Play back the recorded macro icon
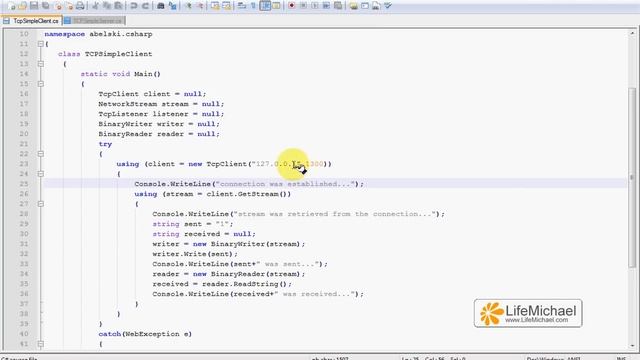This screenshot has height=360, width=640. (x=315, y=6)
